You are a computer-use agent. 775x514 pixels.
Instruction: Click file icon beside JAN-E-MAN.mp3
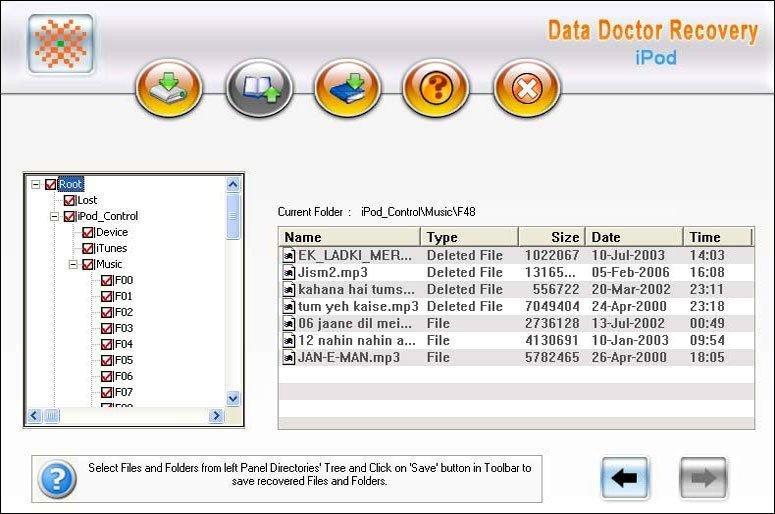click(x=289, y=357)
